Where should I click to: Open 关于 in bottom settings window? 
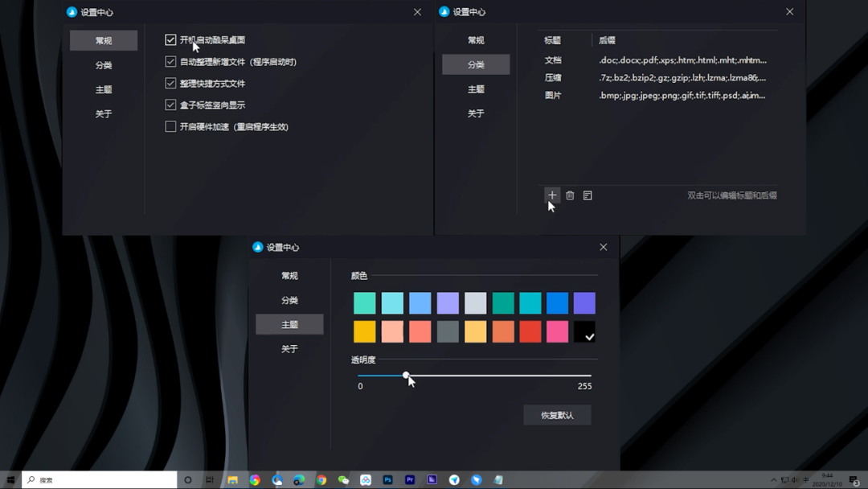point(289,348)
